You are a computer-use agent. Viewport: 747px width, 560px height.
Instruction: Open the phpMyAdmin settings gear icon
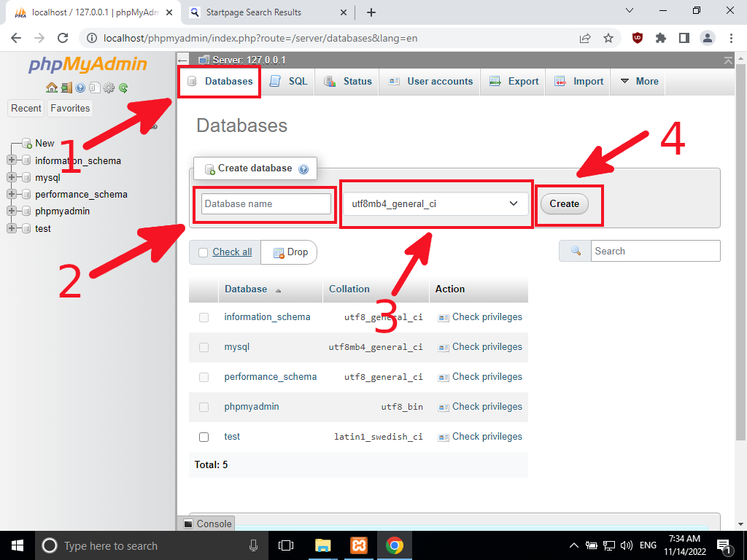click(x=108, y=87)
